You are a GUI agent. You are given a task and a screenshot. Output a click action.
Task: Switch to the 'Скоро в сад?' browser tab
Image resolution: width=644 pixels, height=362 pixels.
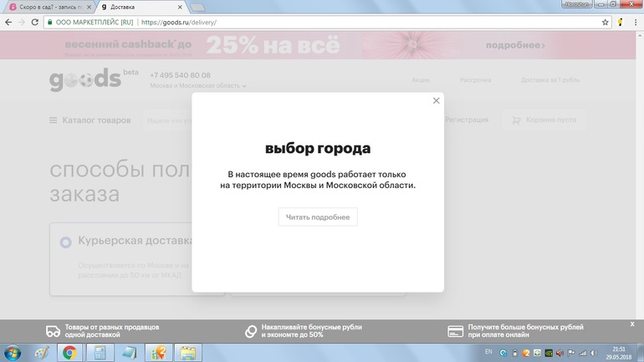49,7
